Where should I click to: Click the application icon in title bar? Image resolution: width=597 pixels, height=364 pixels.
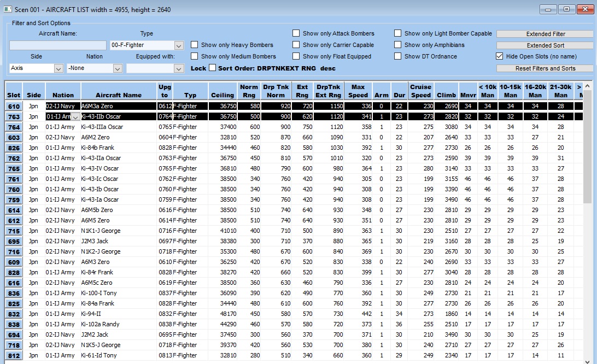(x=8, y=9)
